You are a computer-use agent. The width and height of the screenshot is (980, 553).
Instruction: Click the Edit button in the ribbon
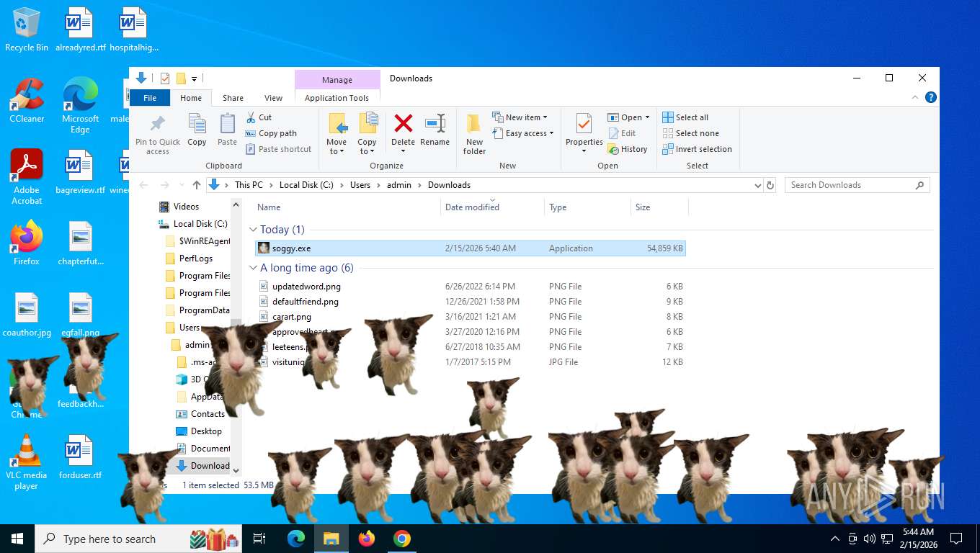point(623,133)
